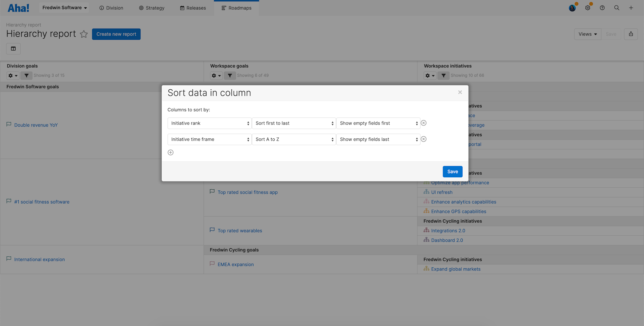Open the report favorites star icon
Viewport: 644px width, 326px height.
(84, 34)
